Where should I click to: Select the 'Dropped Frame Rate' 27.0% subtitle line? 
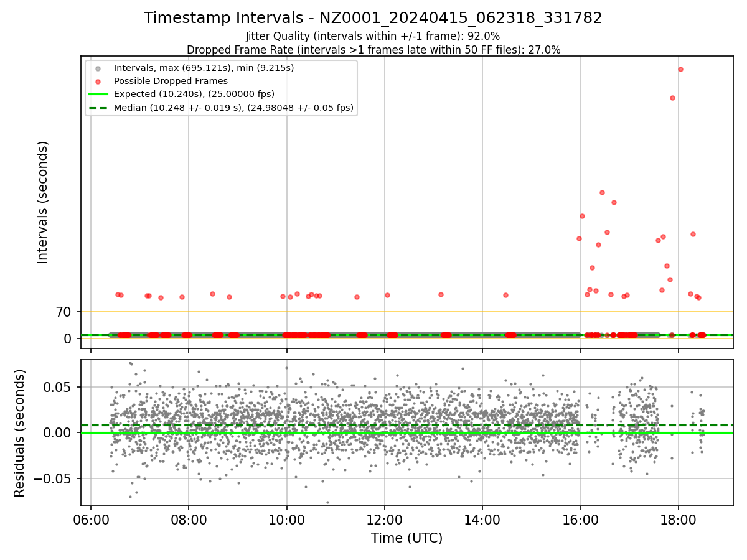pos(374,50)
